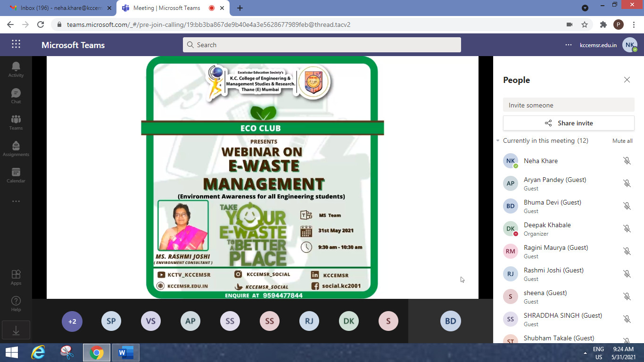Click Mute all participants
This screenshot has height=362, width=644.
pos(622,141)
